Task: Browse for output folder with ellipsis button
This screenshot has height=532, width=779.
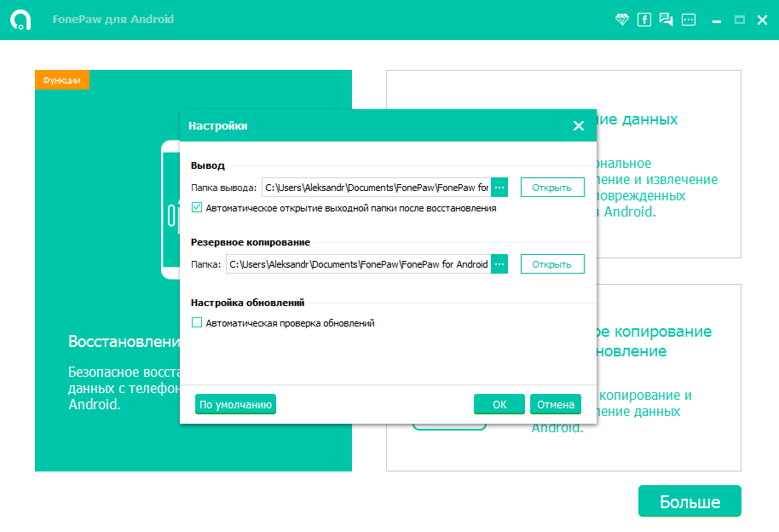Action: tap(499, 188)
